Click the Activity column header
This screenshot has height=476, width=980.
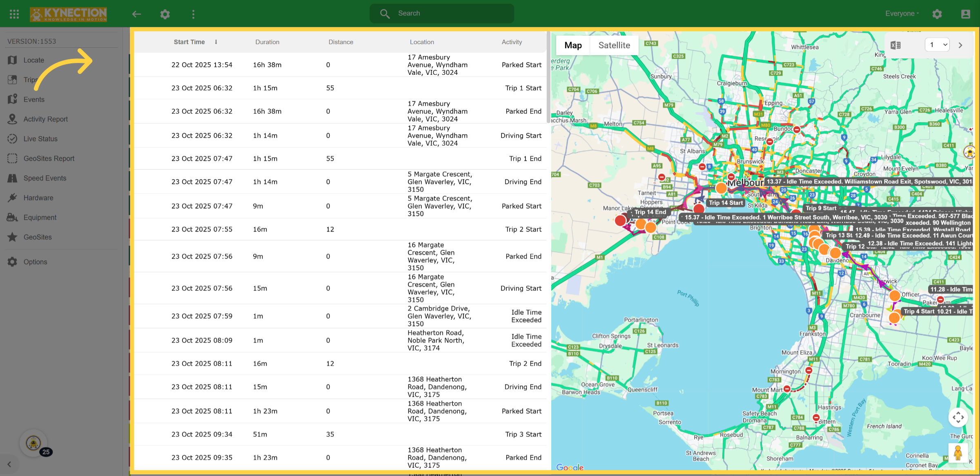[512, 42]
